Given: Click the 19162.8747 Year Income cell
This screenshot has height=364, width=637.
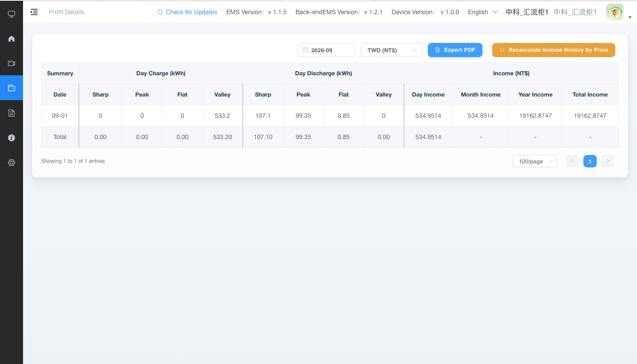Looking at the screenshot, I should 535,116.
